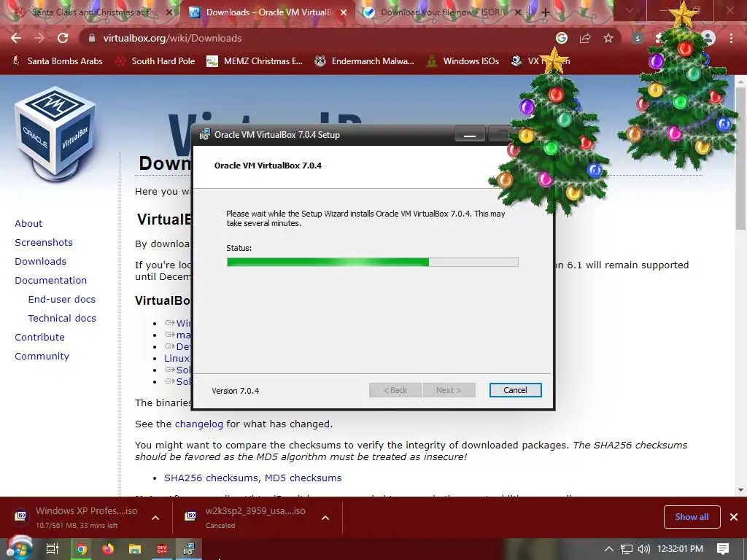Screen dimensions: 747x560
Task: Click the w2k3sp2 ISO download file icon
Action: tap(190, 516)
